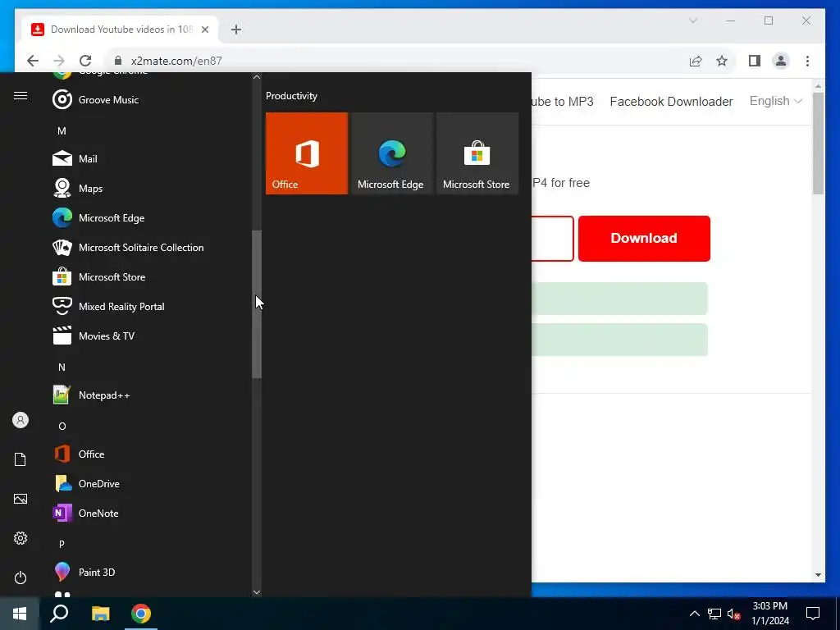Expand the Start menu hamburger icon
This screenshot has height=630, width=840.
(21, 95)
